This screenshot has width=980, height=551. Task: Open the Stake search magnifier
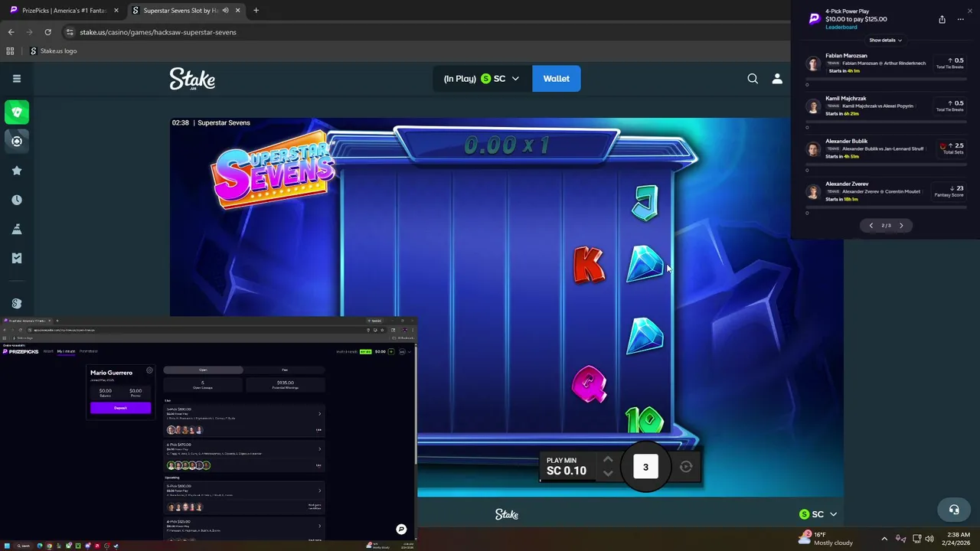coord(753,78)
